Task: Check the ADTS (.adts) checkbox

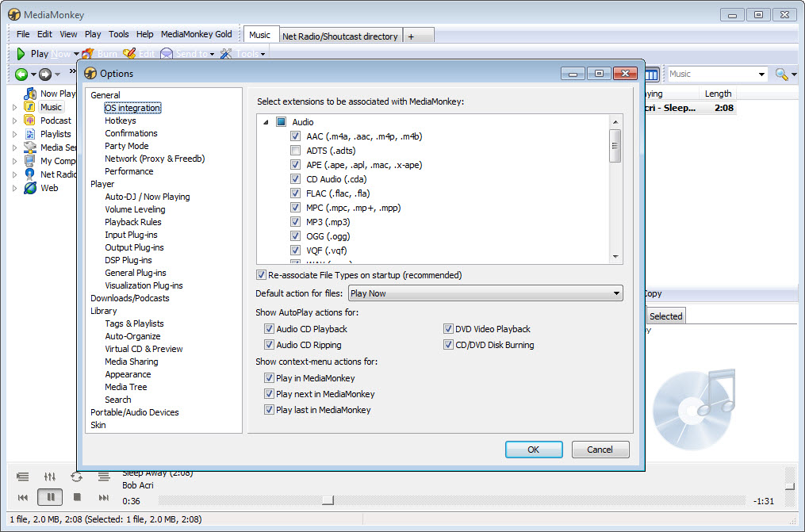Action: tap(295, 151)
